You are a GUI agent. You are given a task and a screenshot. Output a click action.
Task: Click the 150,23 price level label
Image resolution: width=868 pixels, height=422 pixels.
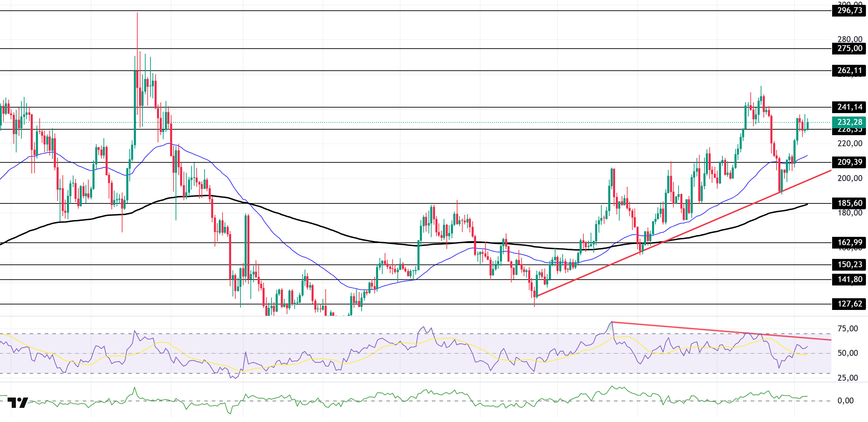[x=849, y=264]
